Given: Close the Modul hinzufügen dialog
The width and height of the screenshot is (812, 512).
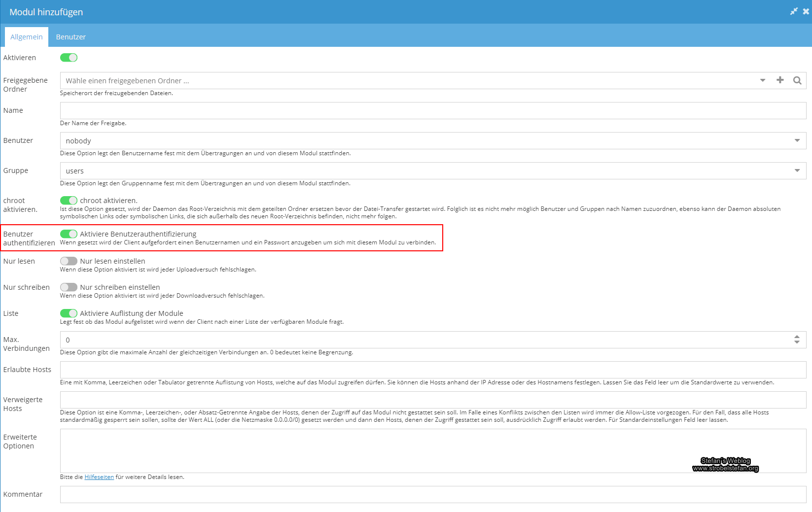Looking at the screenshot, I should pyautogui.click(x=807, y=10).
